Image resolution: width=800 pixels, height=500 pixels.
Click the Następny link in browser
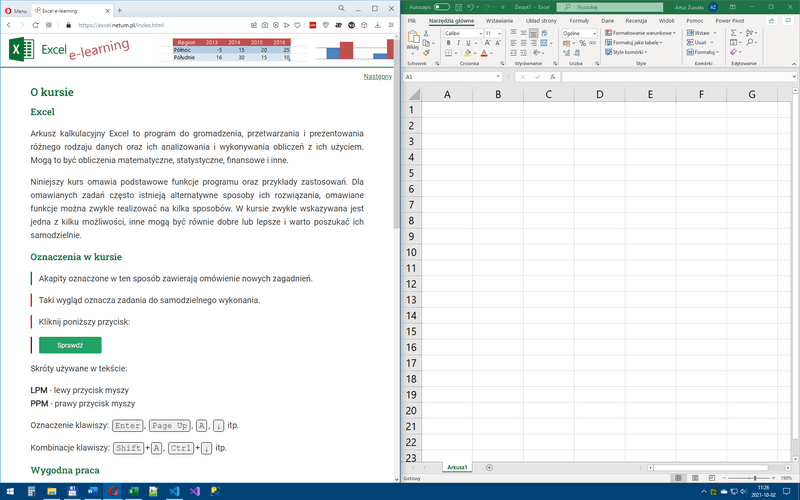(378, 77)
